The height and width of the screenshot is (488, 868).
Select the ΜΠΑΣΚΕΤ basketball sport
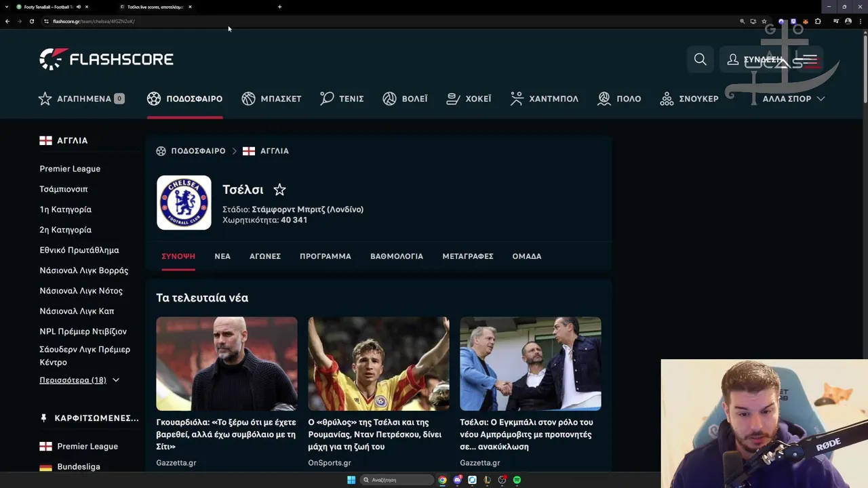pyautogui.click(x=271, y=99)
